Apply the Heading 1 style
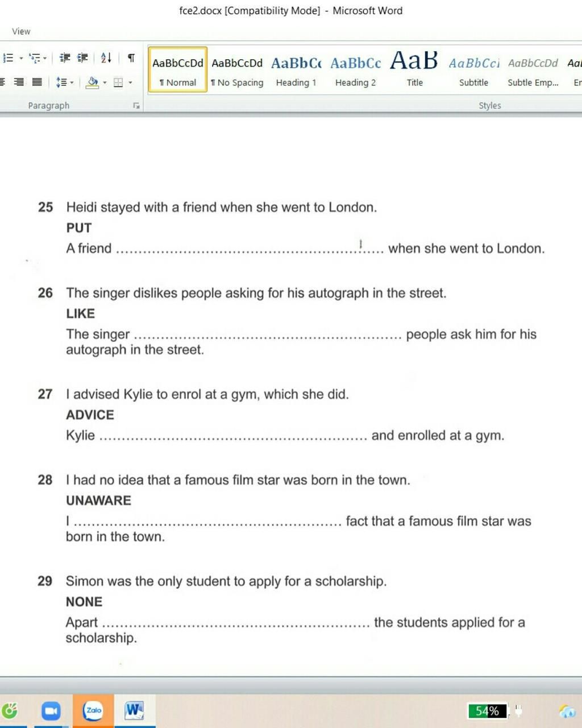Screen dimensions: 582x728 (x=296, y=69)
